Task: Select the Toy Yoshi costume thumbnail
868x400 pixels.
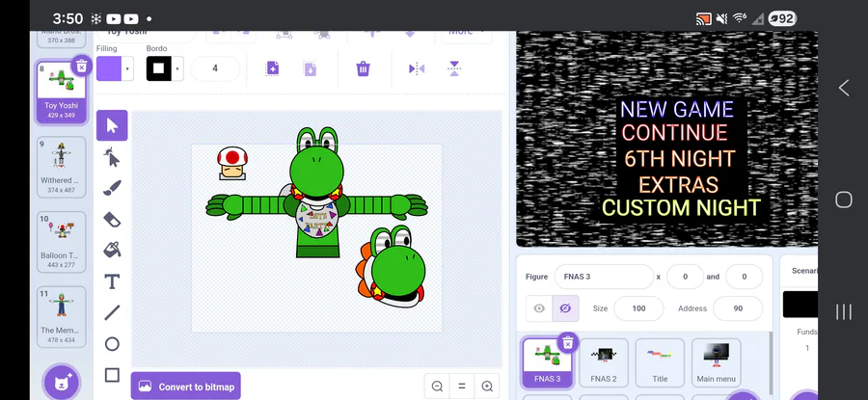Action: (62, 92)
